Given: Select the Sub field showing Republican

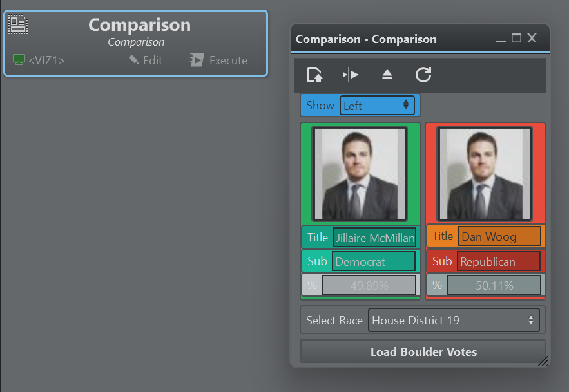Looking at the screenshot, I should [499, 261].
